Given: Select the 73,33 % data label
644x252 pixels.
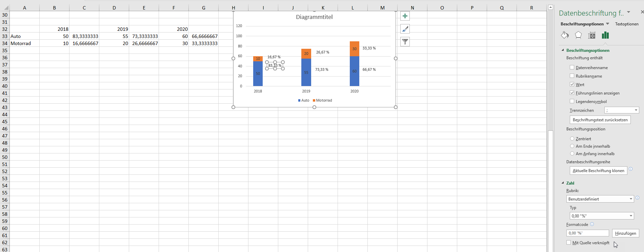Looking at the screenshot, I should point(322,69).
